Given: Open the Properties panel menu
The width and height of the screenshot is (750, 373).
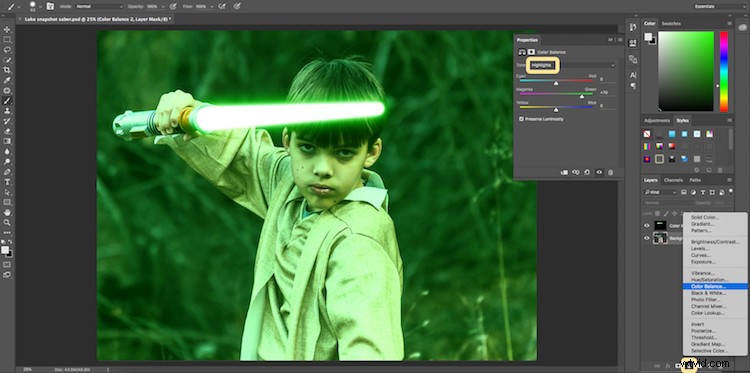Looking at the screenshot, I should coord(620,40).
